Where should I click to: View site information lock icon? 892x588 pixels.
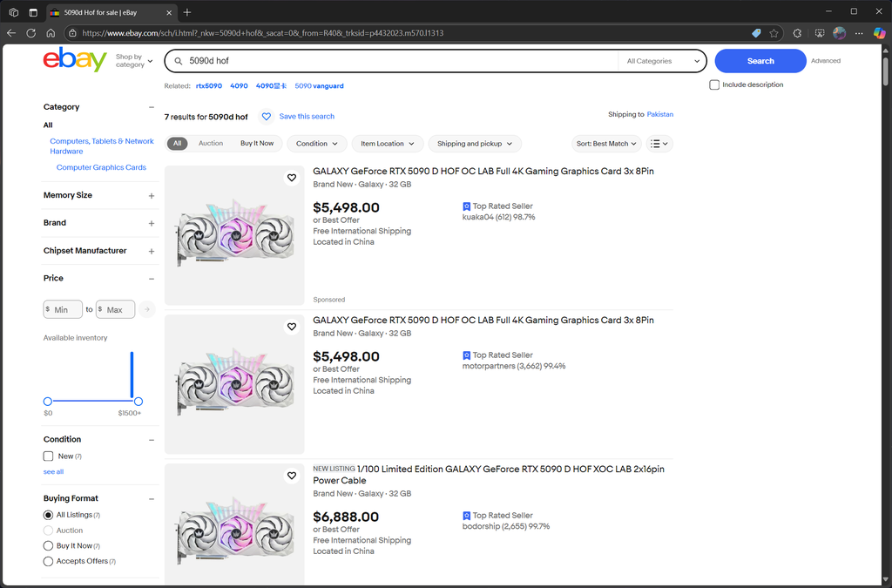click(x=73, y=33)
